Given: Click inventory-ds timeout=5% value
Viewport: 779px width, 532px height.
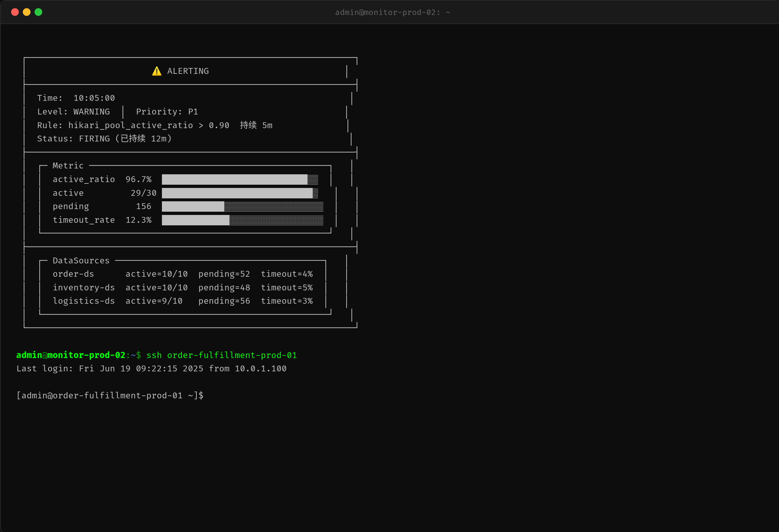Looking at the screenshot, I should pos(286,287).
